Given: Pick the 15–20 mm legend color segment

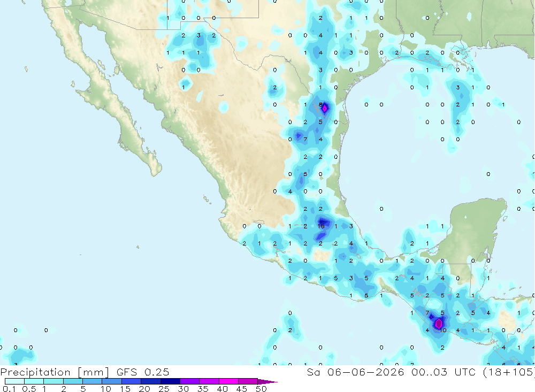Looking at the screenshot, I should [x=132, y=381].
